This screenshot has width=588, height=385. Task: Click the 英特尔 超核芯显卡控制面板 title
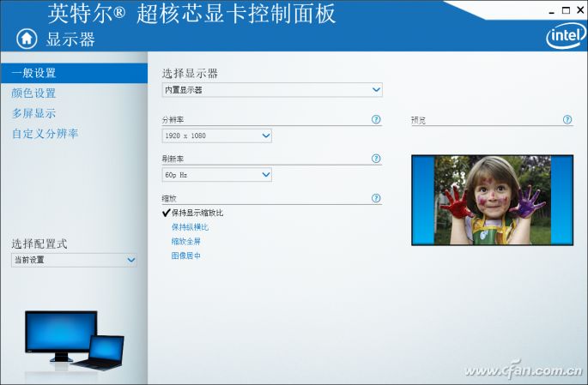(x=191, y=14)
